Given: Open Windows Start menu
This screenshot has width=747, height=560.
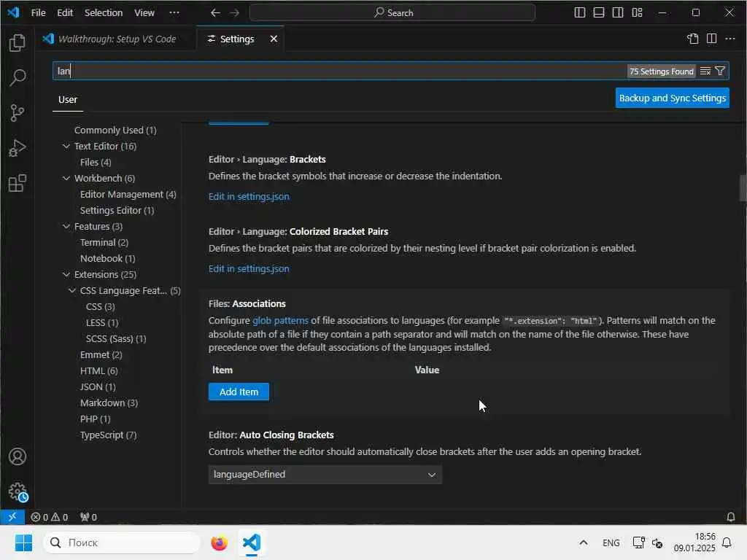Looking at the screenshot, I should [x=23, y=542].
